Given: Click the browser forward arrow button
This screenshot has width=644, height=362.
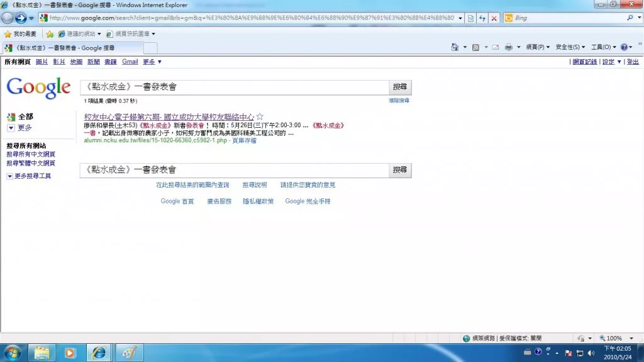Looking at the screenshot, I should [21, 18].
